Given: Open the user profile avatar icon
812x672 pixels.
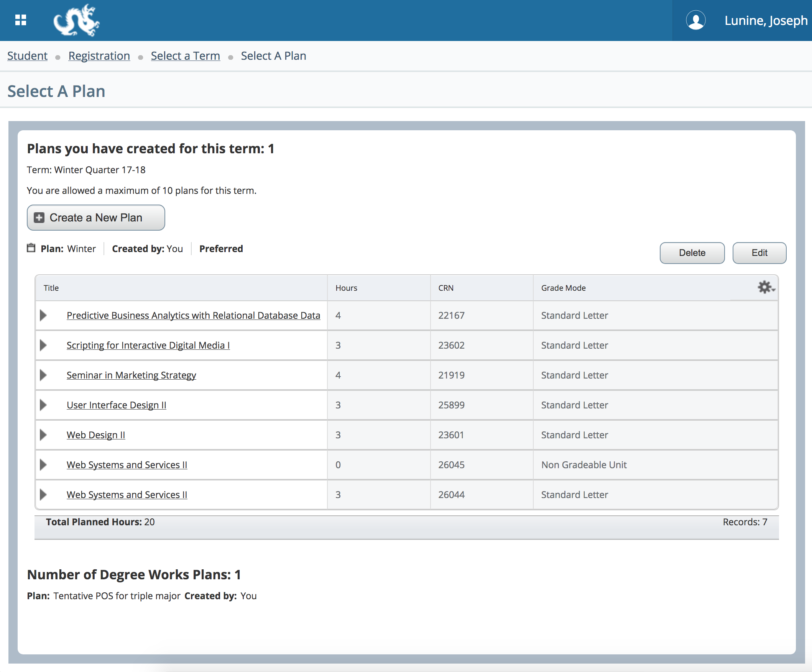Looking at the screenshot, I should coord(695,20).
